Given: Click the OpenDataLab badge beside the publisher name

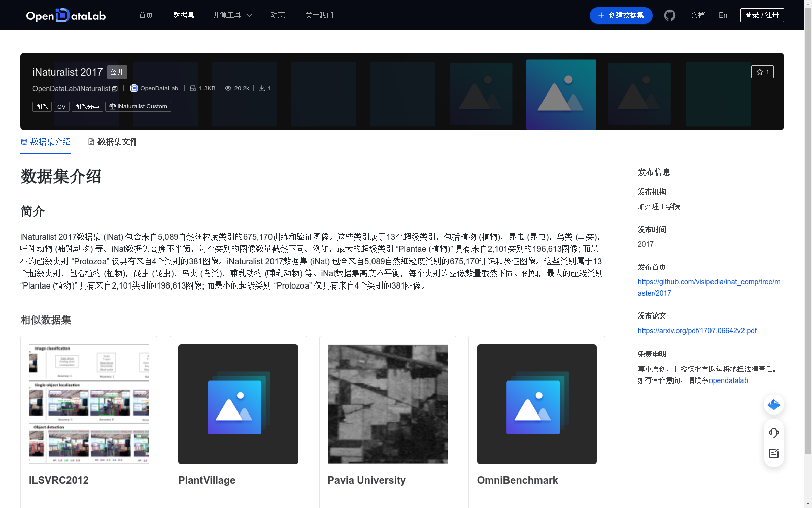Looking at the screenshot, I should click(x=133, y=88).
